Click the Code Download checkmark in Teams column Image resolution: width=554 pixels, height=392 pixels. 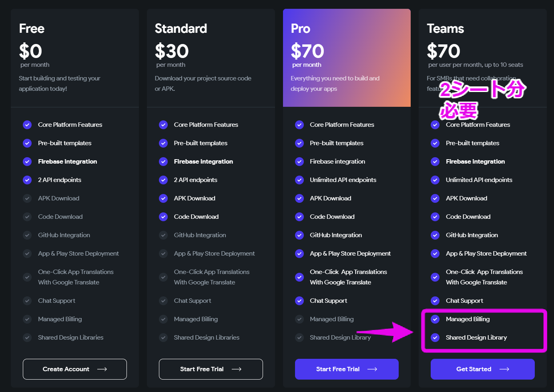(435, 216)
